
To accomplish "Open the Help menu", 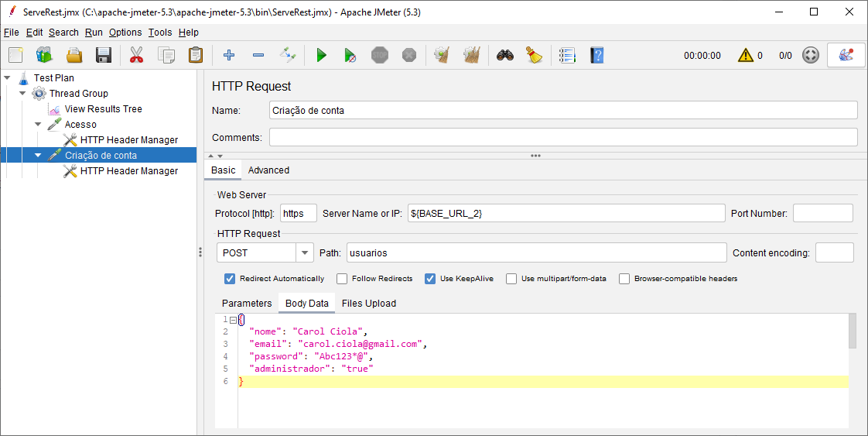I will (x=188, y=32).
